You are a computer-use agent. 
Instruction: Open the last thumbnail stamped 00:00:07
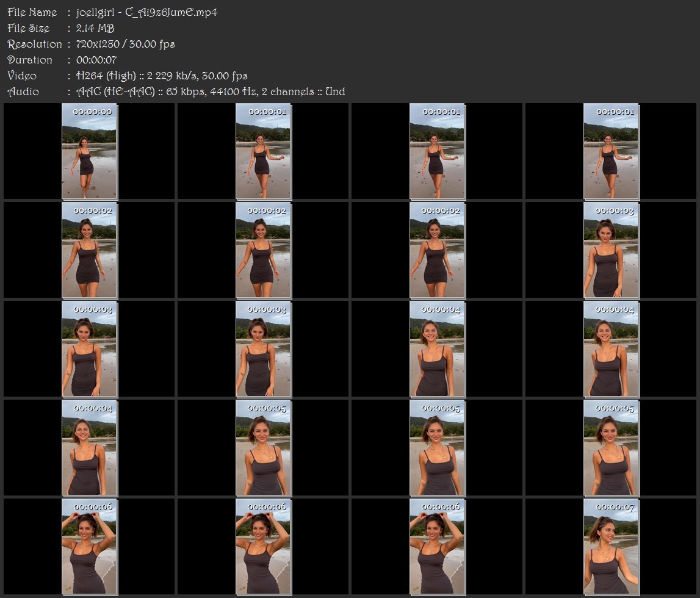pyautogui.click(x=611, y=547)
